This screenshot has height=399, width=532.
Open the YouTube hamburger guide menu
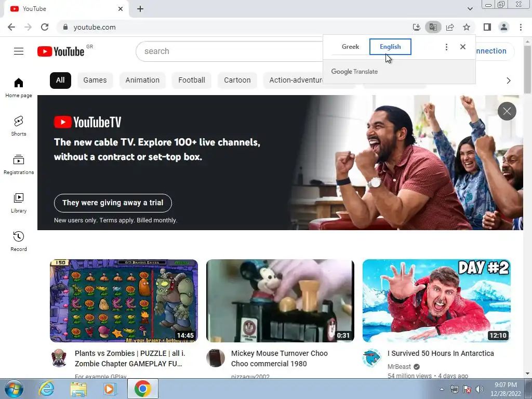pyautogui.click(x=19, y=51)
